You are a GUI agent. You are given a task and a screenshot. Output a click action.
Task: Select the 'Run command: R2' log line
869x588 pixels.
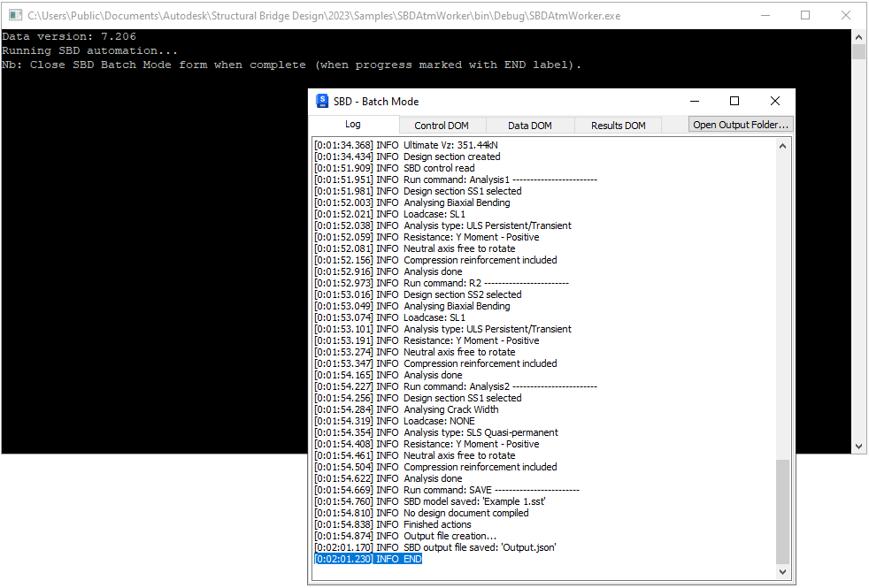(442, 283)
